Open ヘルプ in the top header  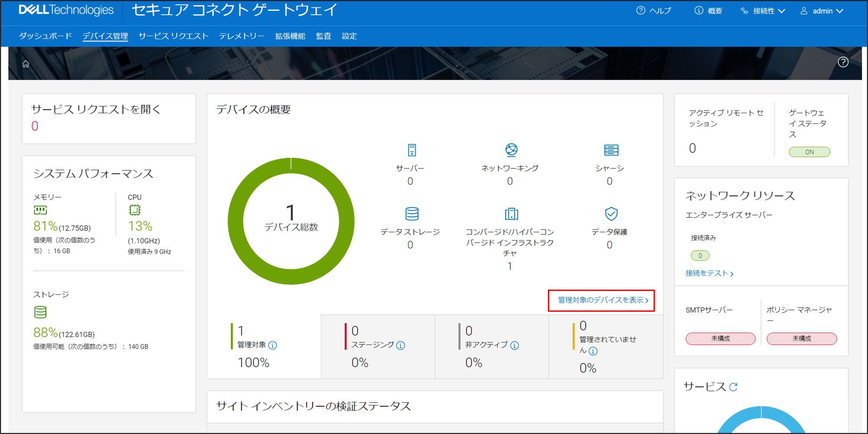pos(654,11)
